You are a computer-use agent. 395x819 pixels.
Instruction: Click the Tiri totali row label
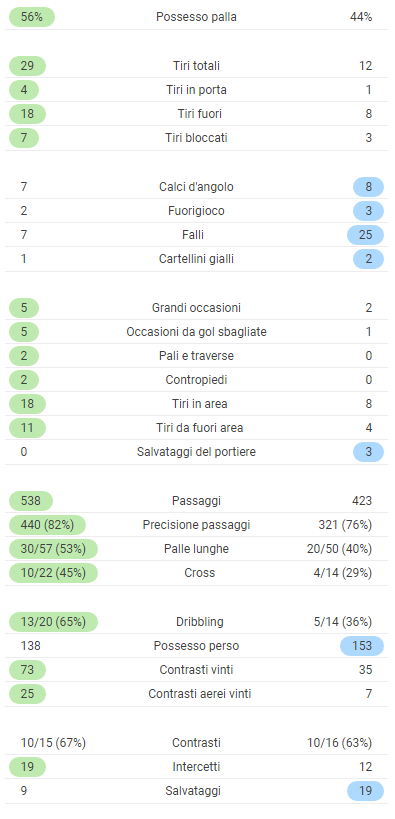196,66
